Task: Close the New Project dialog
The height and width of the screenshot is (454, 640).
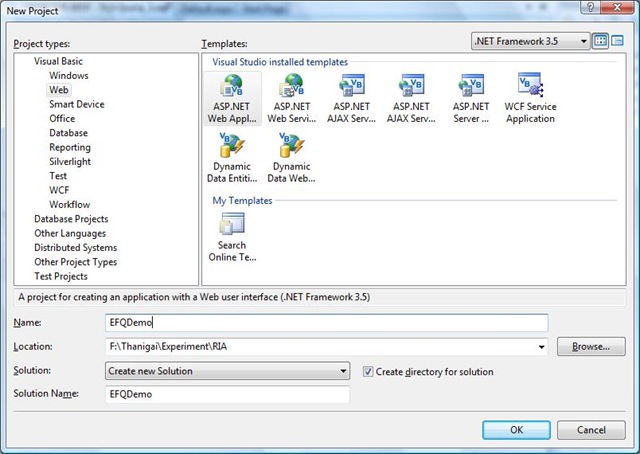Action: (617, 7)
